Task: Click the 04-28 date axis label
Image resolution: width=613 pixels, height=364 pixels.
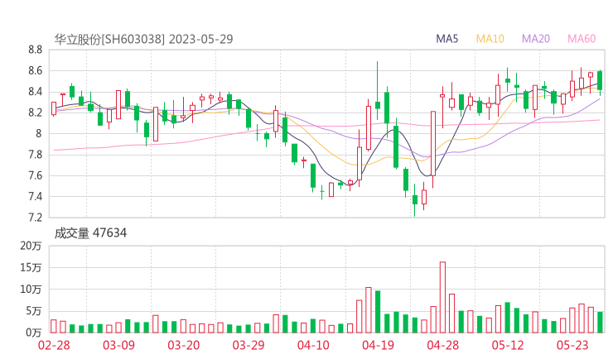Action: 443,345
